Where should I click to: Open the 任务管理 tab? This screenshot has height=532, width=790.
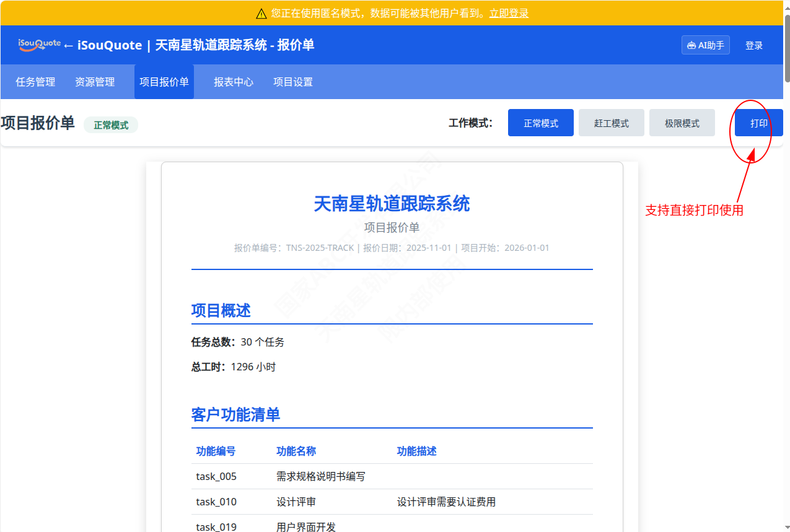35,82
